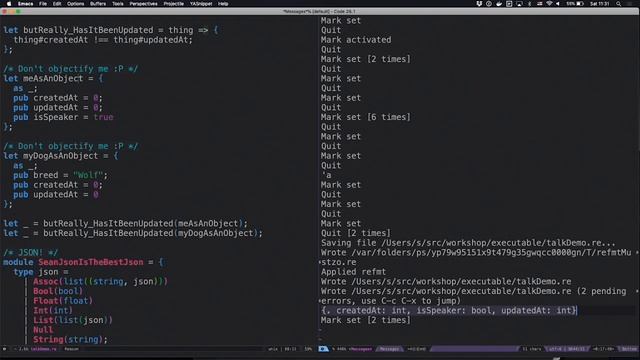The width and height of the screenshot is (640, 360).
Task: Open the Help menu
Action: tap(223, 4)
